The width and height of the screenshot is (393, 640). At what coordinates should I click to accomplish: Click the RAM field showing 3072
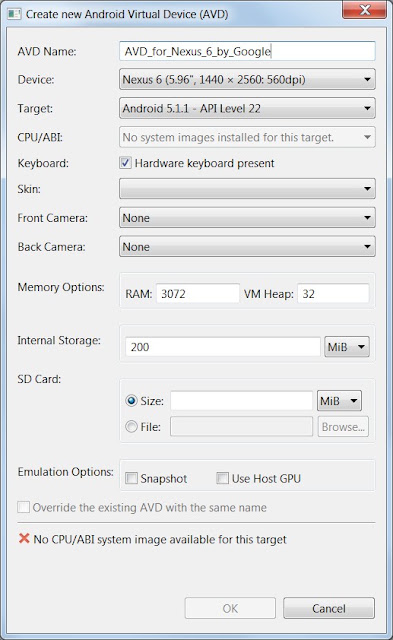click(198, 294)
